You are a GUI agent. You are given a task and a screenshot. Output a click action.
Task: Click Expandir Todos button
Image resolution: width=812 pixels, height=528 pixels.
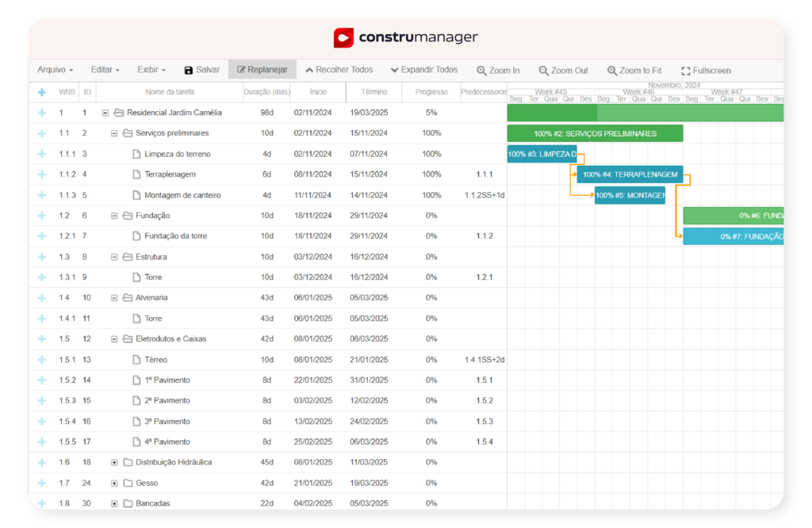point(423,70)
